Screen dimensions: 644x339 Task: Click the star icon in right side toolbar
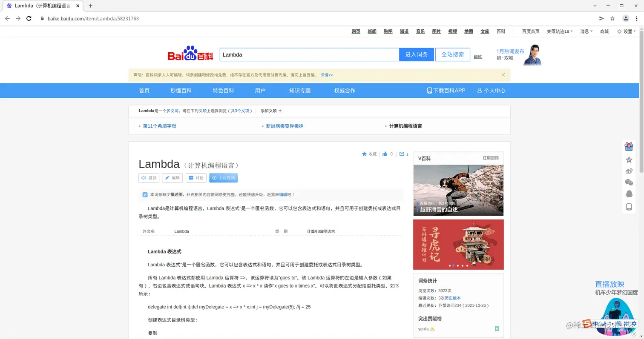click(629, 160)
